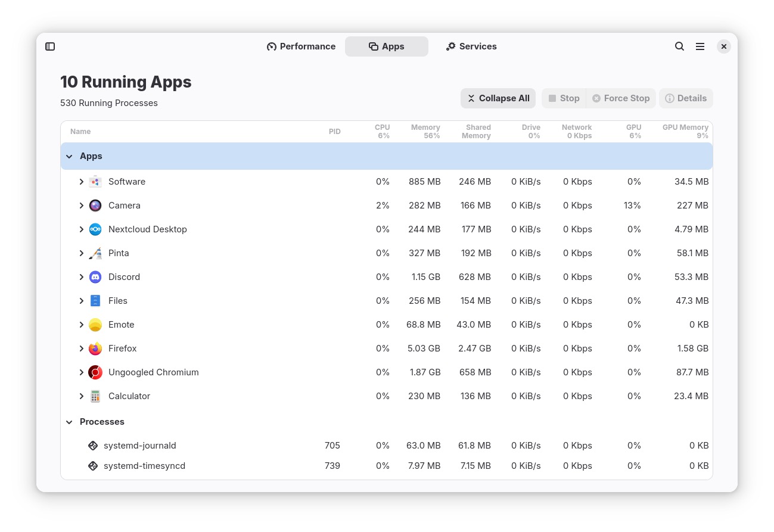The width and height of the screenshot is (774, 532).
Task: Click the Files app icon
Action: click(95, 301)
